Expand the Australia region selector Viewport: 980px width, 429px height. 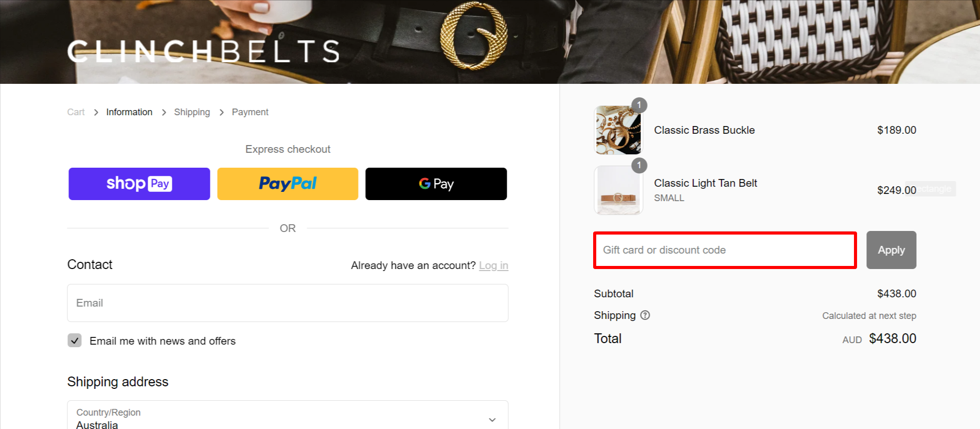492,419
